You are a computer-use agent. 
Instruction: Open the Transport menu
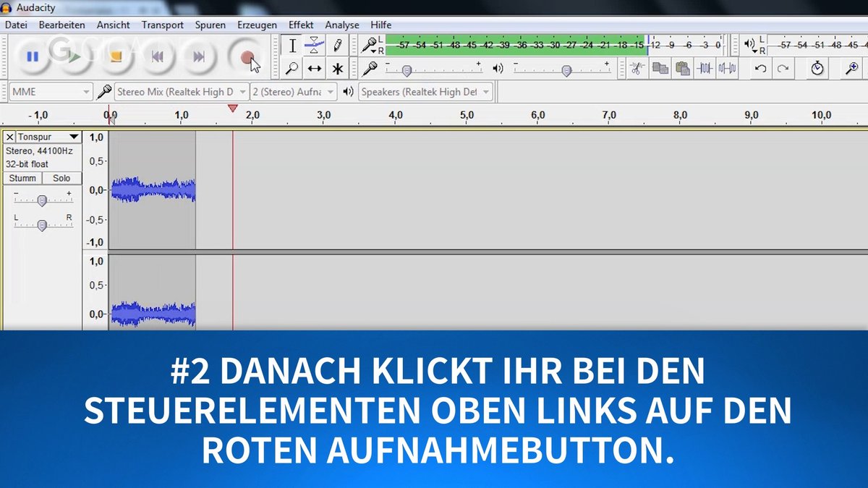pyautogui.click(x=162, y=24)
